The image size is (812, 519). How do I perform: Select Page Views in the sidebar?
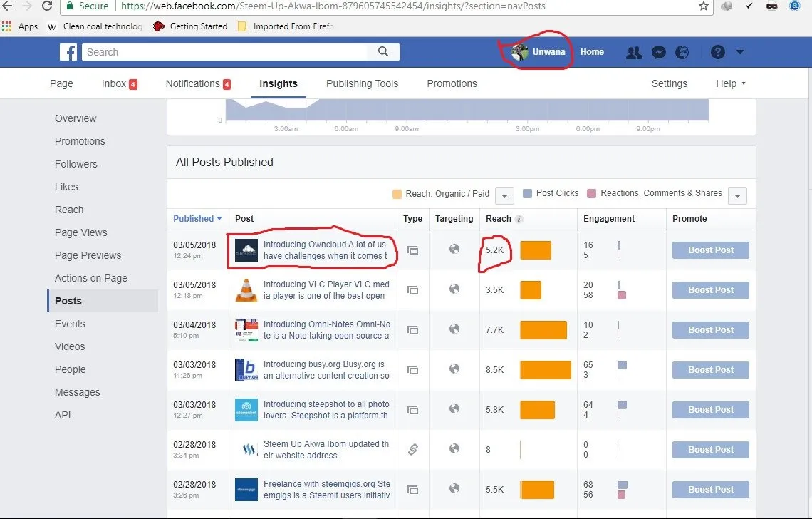pyautogui.click(x=80, y=232)
